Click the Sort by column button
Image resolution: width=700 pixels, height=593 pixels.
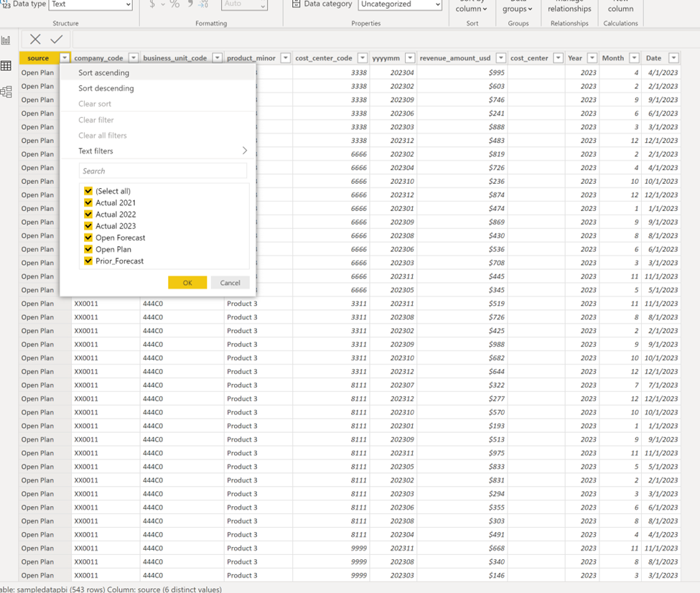point(472,6)
